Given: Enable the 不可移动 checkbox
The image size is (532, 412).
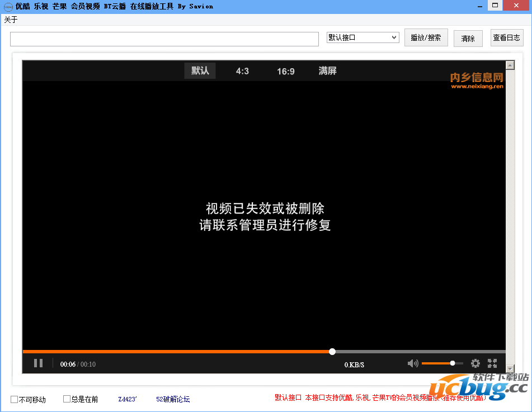Looking at the screenshot, I should pyautogui.click(x=13, y=399).
